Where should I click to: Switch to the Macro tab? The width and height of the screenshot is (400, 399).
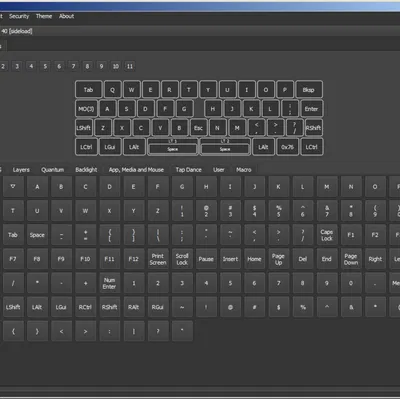coord(244,170)
